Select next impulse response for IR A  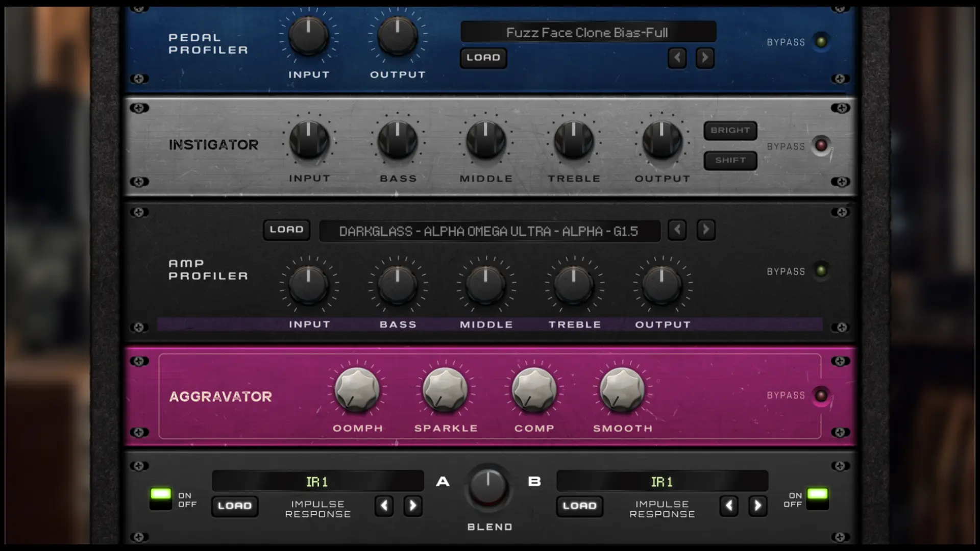[412, 506]
